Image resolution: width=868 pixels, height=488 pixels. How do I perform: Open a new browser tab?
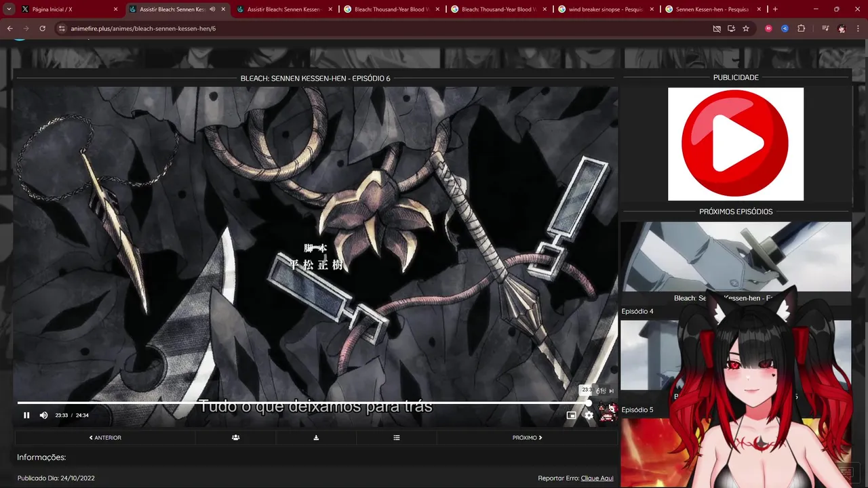click(775, 9)
